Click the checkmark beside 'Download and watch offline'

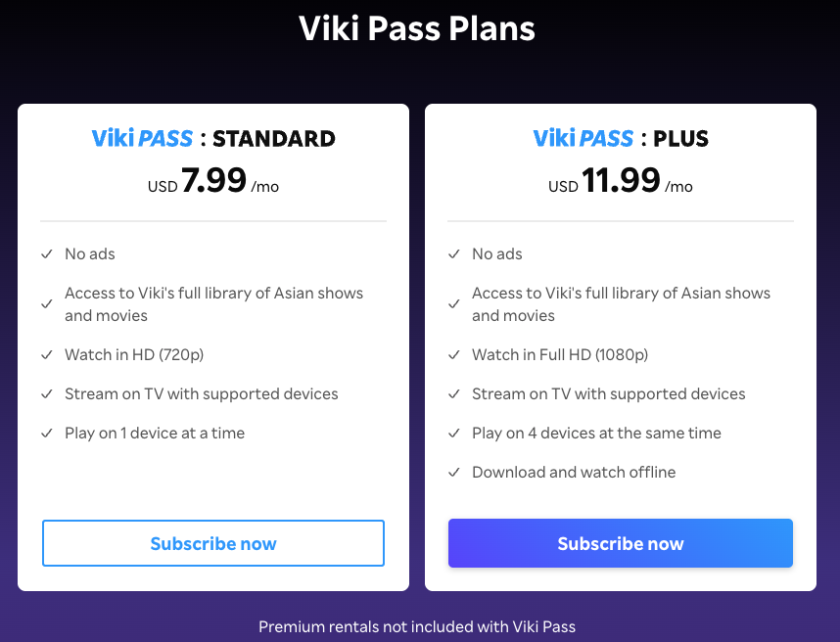tap(453, 472)
